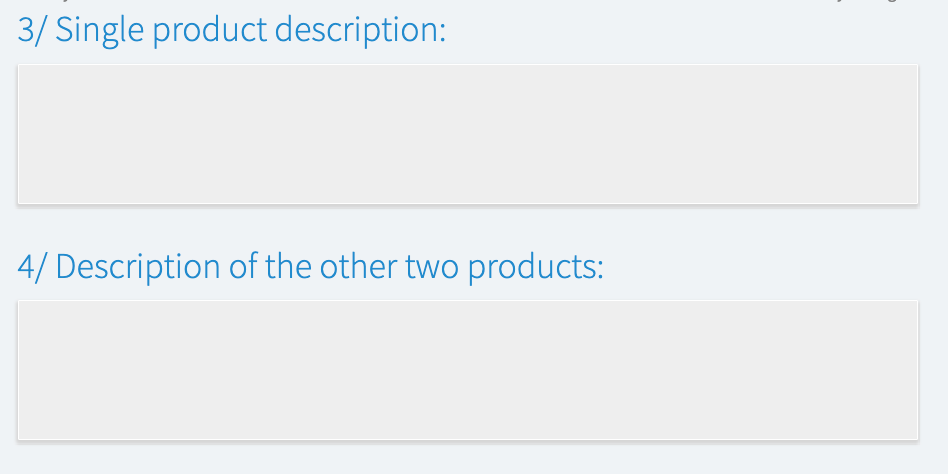Click the Single product description text box
This screenshot has width=948, height=474.
467,135
